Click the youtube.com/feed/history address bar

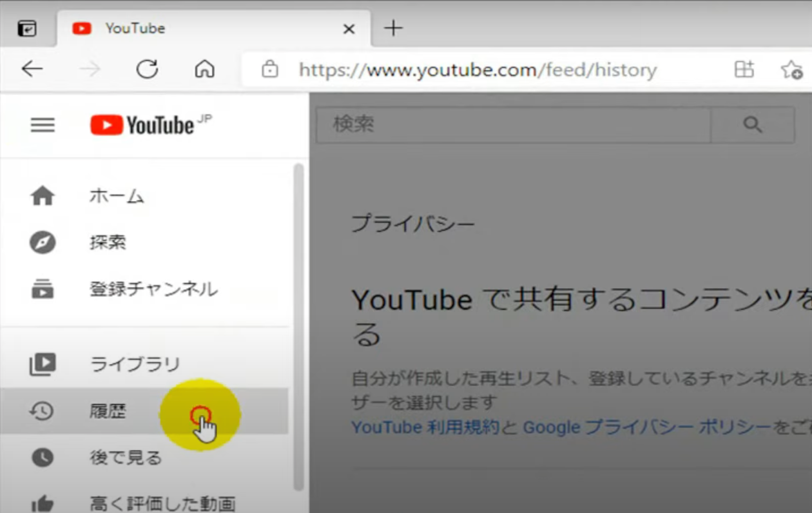click(x=478, y=70)
